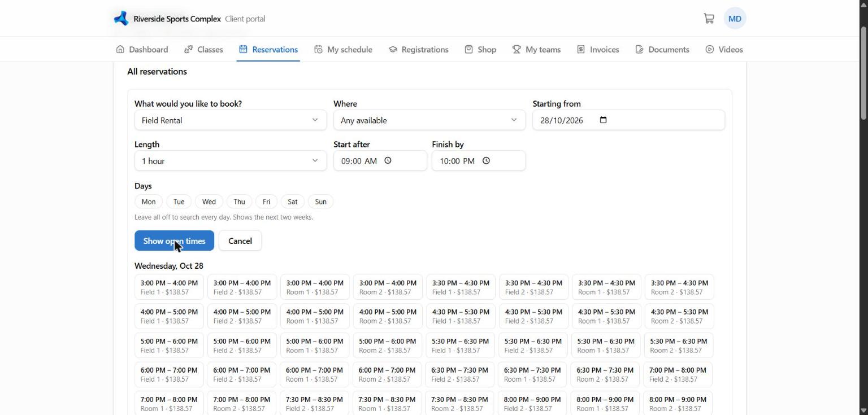
Task: Open the My teams tab
Action: point(536,50)
